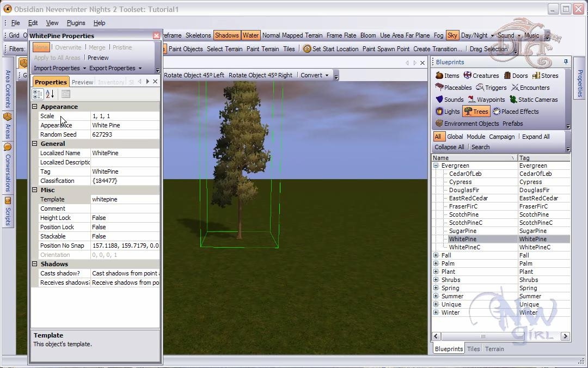Toggle the Shadows display option
Image resolution: width=588 pixels, height=368 pixels.
[x=226, y=35]
